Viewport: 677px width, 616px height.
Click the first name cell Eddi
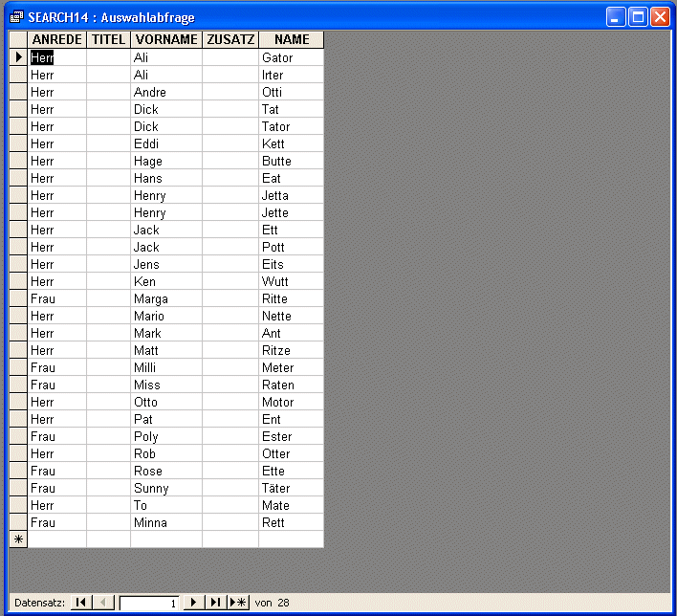(166, 143)
